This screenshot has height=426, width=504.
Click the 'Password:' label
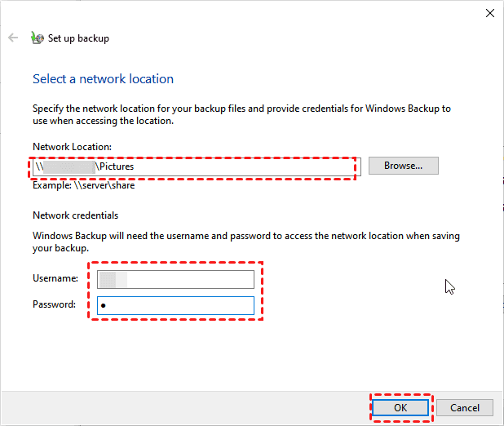(55, 305)
